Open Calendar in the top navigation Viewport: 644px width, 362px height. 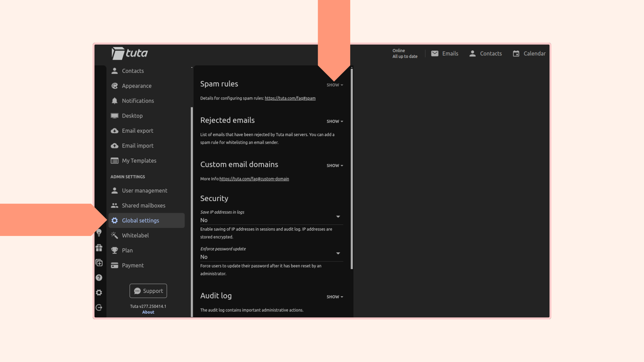pyautogui.click(x=529, y=54)
